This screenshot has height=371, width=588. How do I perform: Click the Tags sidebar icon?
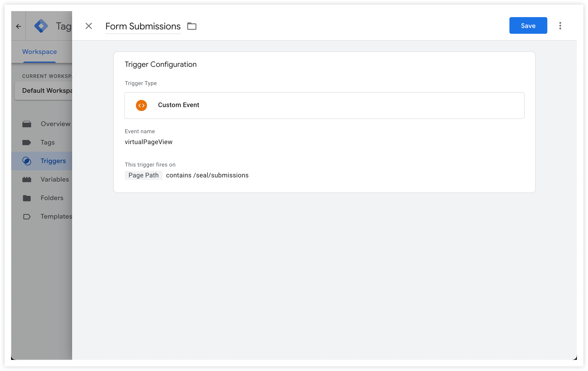click(27, 142)
